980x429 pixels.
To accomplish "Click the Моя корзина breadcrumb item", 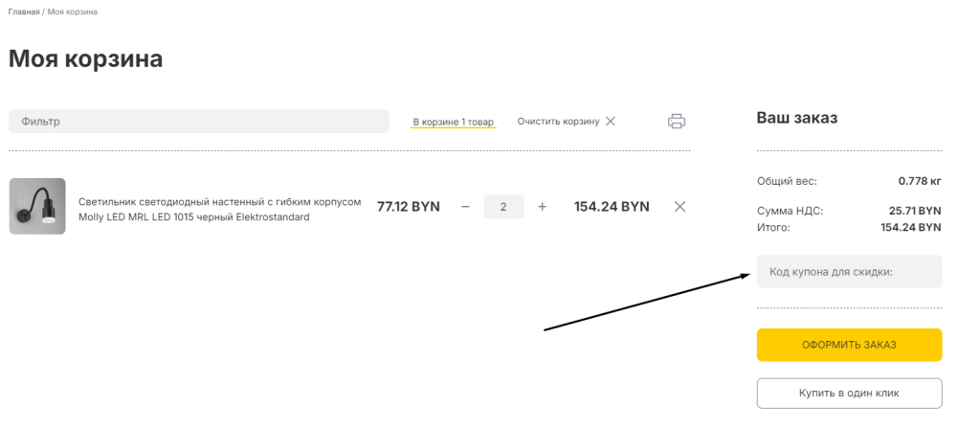I will (x=72, y=11).
